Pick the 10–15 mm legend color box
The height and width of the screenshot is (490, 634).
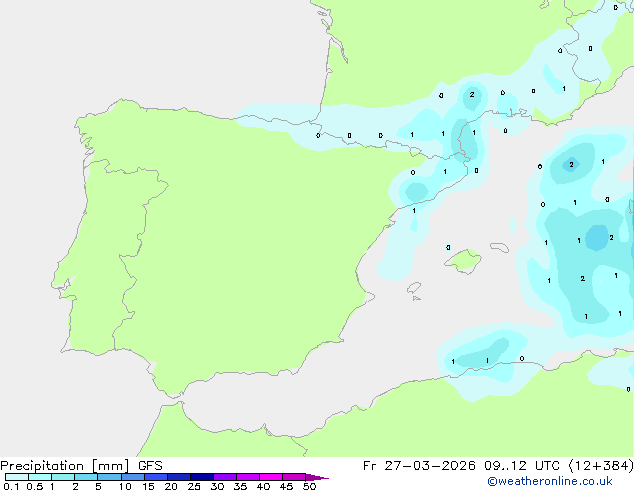click(x=133, y=477)
